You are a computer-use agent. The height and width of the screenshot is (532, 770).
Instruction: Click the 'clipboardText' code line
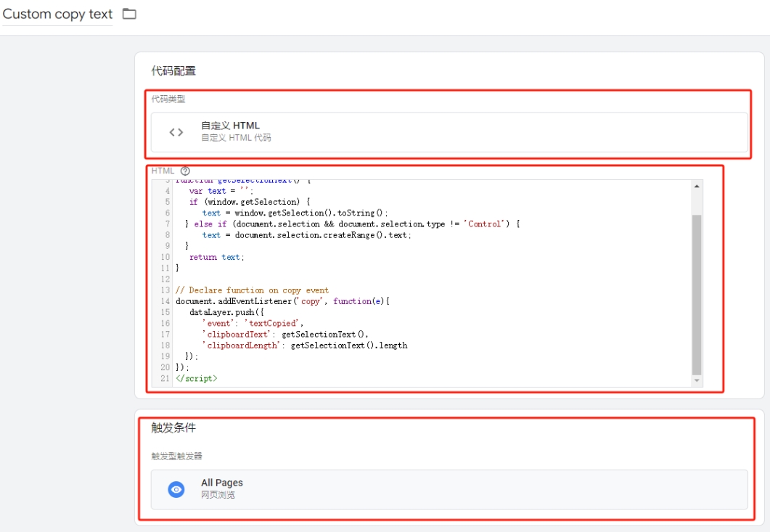[284, 335]
